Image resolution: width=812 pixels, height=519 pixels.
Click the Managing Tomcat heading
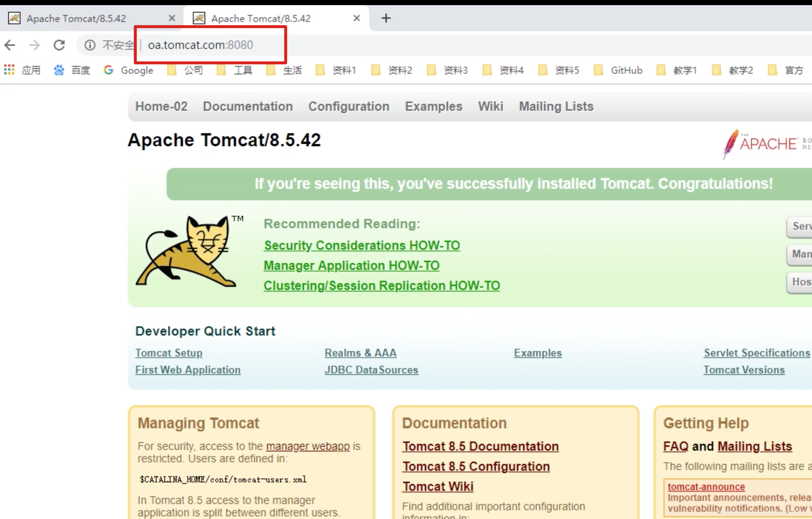(198, 423)
